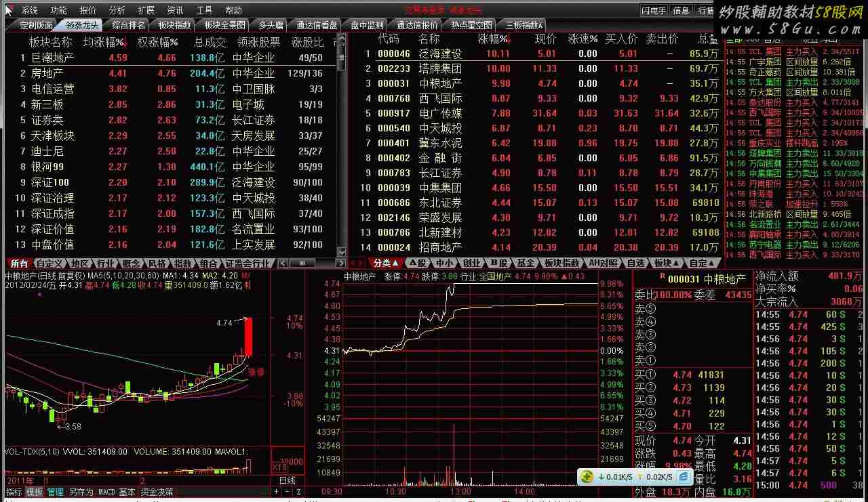The width and height of the screenshot is (868, 502).
Task: Select sector row 巨潮地产
Action: click(172, 58)
